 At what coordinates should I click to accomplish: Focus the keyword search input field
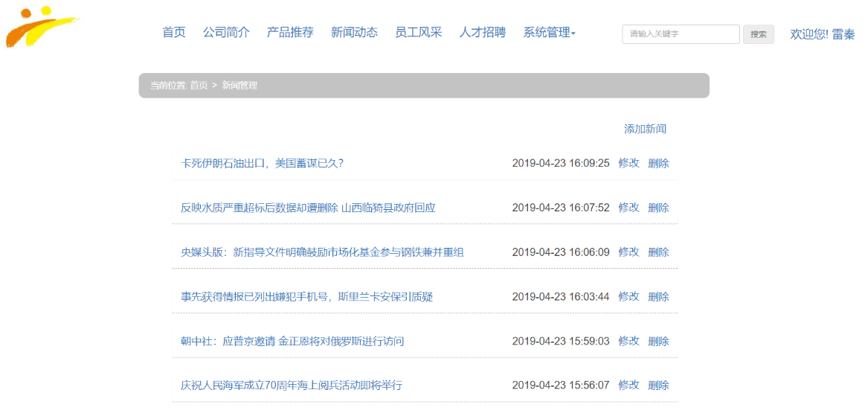coord(681,33)
